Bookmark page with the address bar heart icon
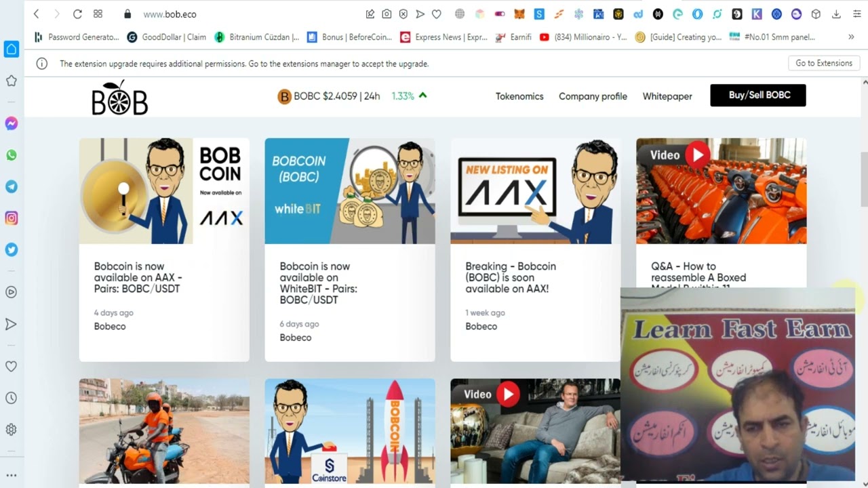 coord(437,14)
